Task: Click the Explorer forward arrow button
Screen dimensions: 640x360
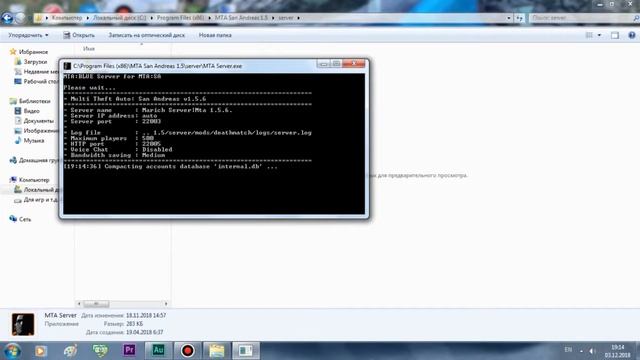Action: click(x=20, y=18)
